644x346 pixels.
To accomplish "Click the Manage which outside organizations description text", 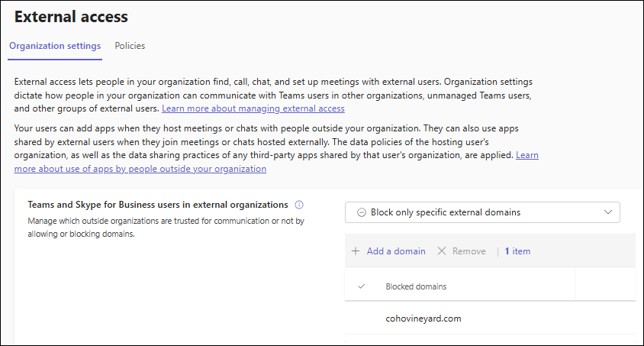I will pos(166,228).
